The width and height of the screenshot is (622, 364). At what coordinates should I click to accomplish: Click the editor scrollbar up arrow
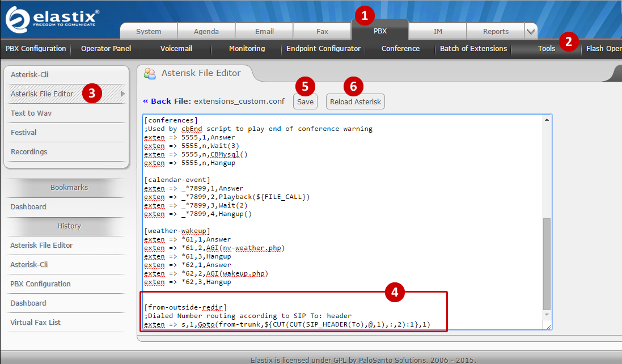(547, 120)
